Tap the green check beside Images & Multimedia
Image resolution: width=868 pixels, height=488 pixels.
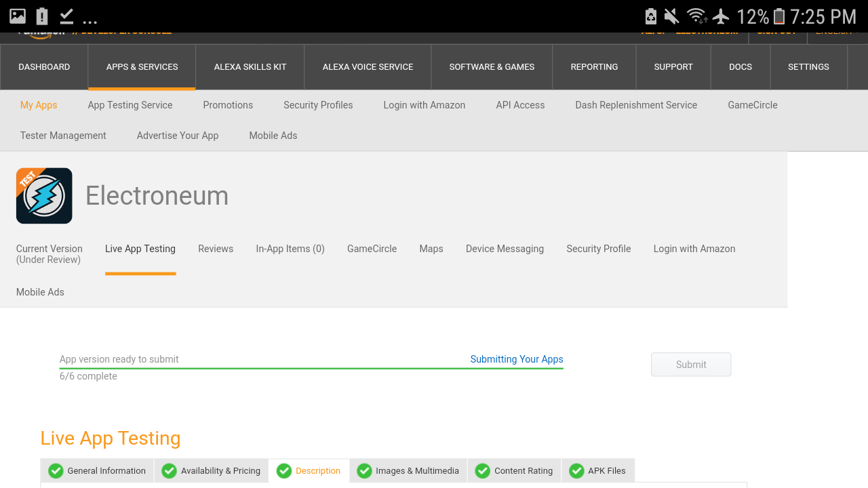pos(364,471)
